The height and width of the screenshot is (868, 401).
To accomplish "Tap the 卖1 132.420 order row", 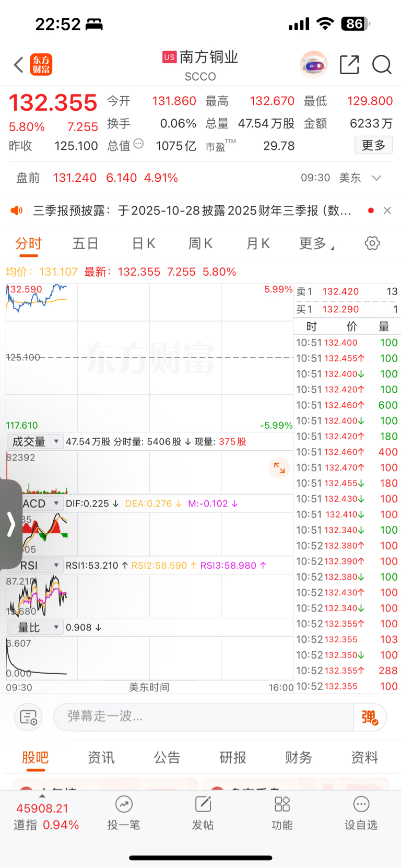I will point(347,291).
